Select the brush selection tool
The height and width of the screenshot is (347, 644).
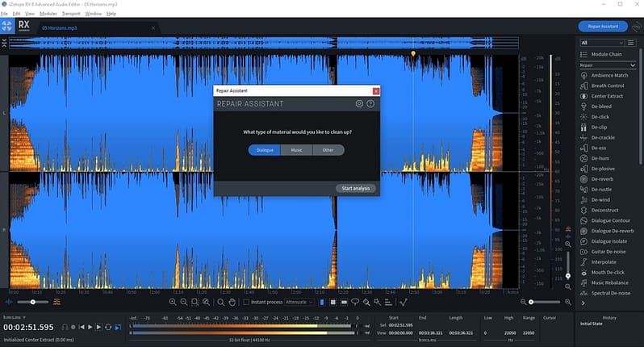pyautogui.click(x=366, y=303)
